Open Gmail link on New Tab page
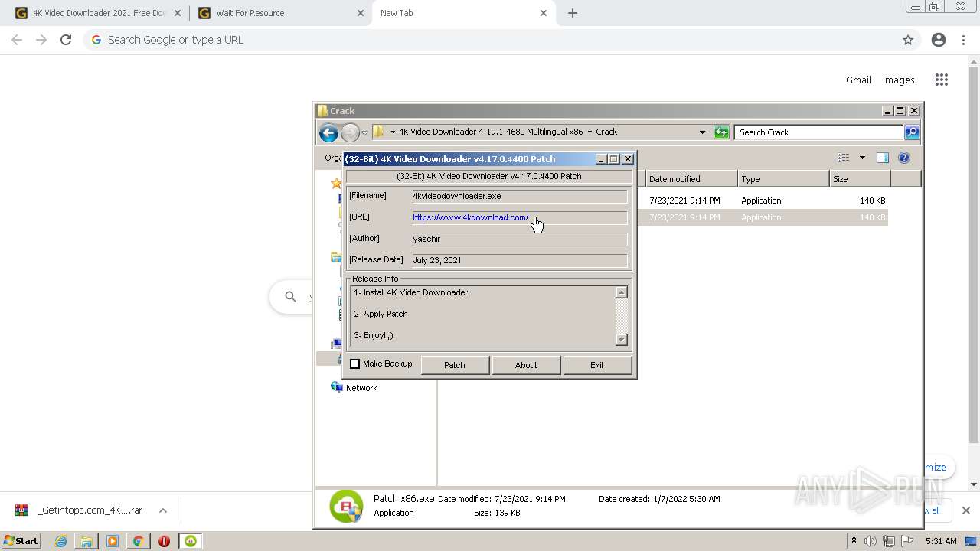This screenshot has height=551, width=980. tap(858, 80)
